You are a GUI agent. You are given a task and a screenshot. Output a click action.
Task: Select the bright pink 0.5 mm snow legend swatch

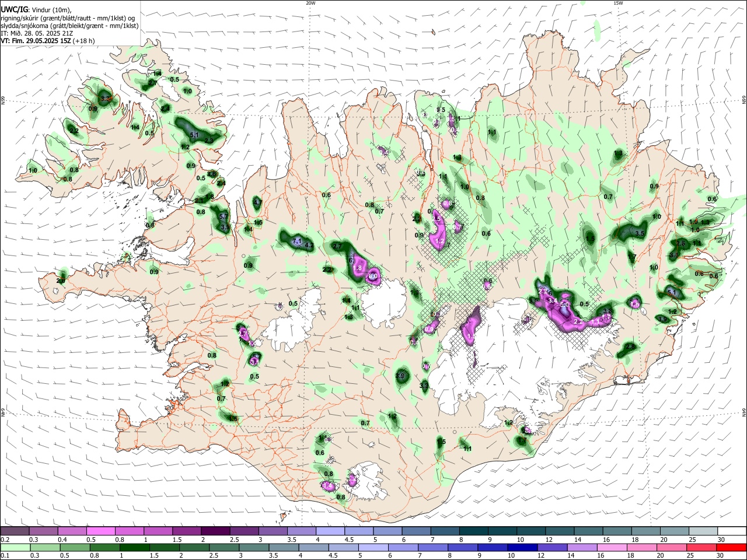click(x=101, y=531)
